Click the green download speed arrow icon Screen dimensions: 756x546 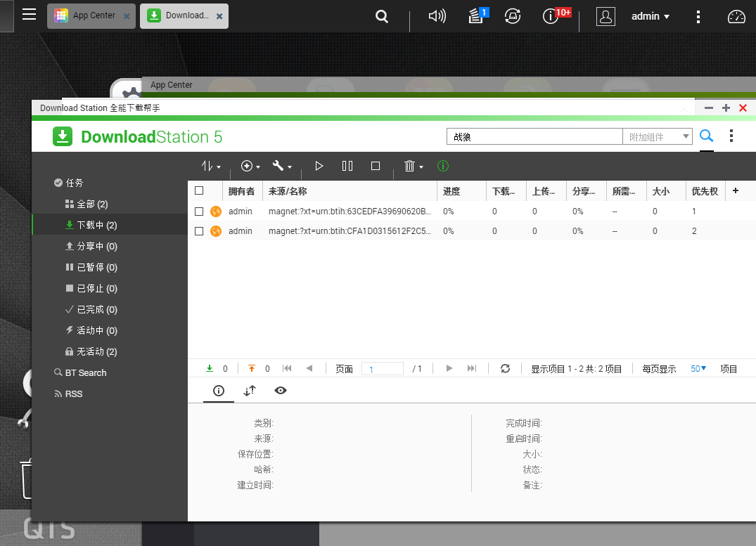pos(210,369)
